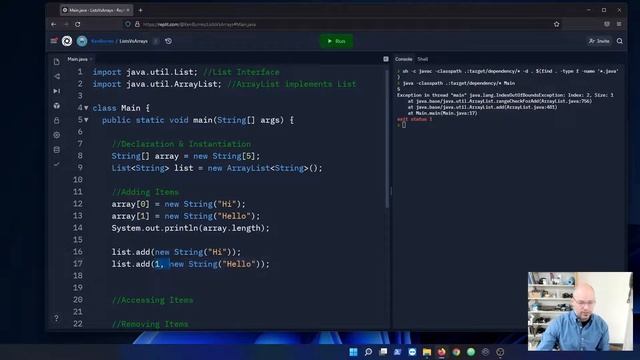This screenshot has height=360, width=640.
Task: Open the Files panel in the sidebar
Action: pos(56,62)
